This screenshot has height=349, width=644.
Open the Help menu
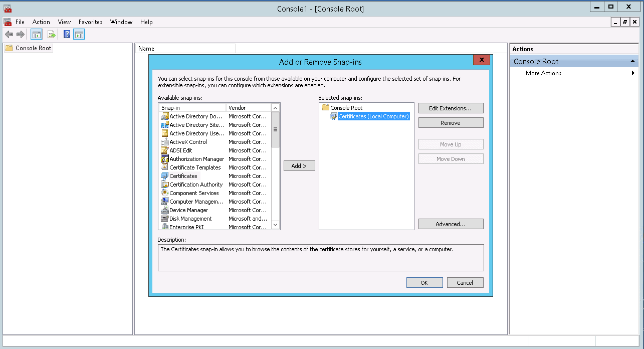point(146,22)
